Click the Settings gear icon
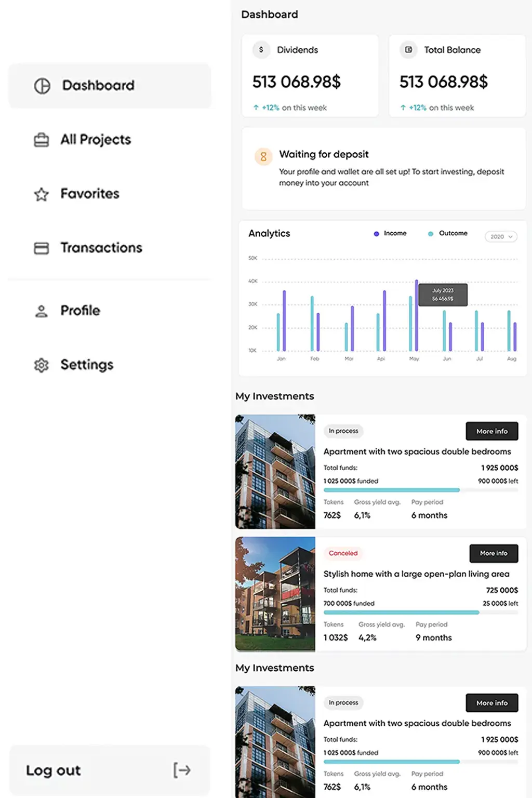Image resolution: width=532 pixels, height=798 pixels. (42, 365)
